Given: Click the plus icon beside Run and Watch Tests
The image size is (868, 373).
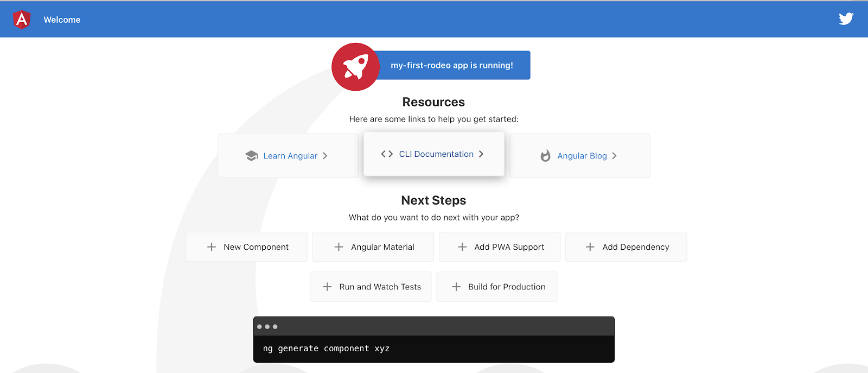Looking at the screenshot, I should (x=327, y=287).
